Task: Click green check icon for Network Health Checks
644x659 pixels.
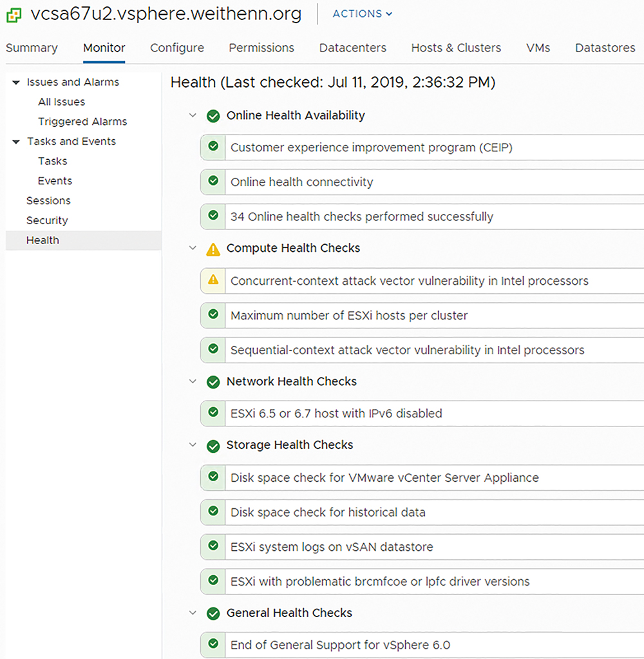Action: tap(213, 382)
